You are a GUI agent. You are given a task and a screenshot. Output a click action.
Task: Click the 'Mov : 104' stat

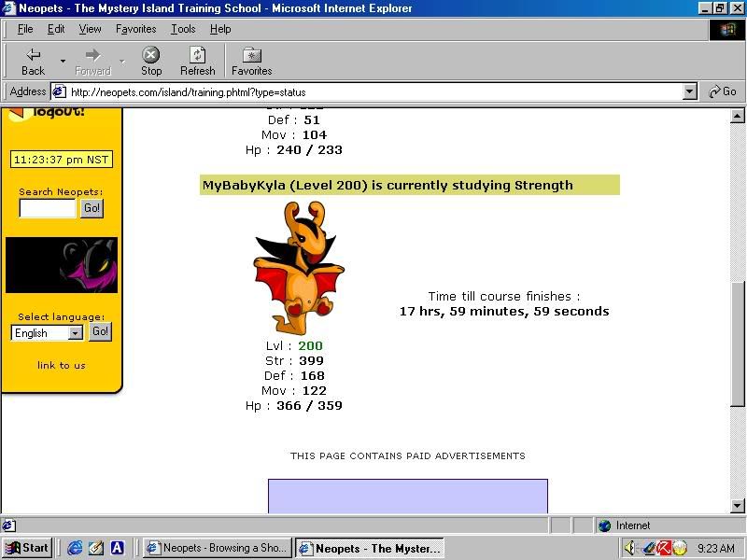click(294, 134)
